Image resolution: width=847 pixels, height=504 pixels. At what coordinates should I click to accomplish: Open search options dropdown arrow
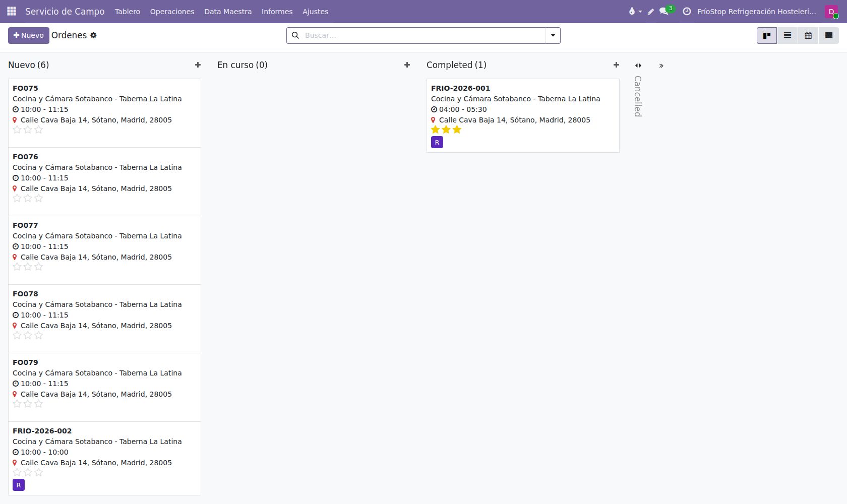pyautogui.click(x=553, y=35)
